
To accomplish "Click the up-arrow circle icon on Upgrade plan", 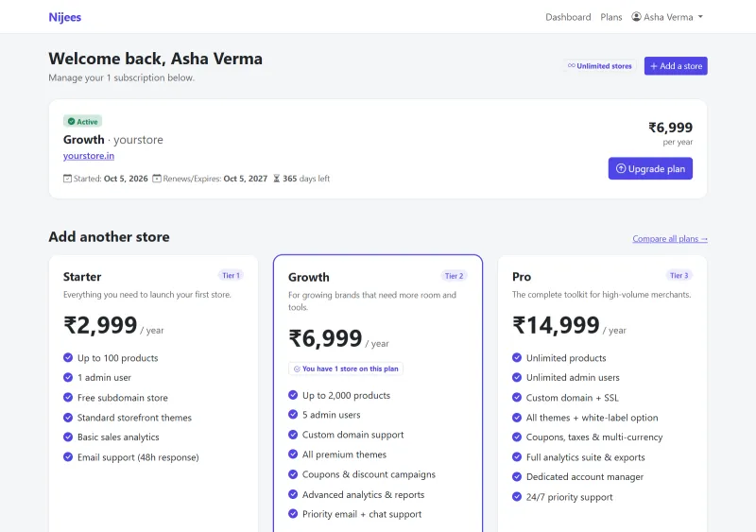I will pos(621,168).
